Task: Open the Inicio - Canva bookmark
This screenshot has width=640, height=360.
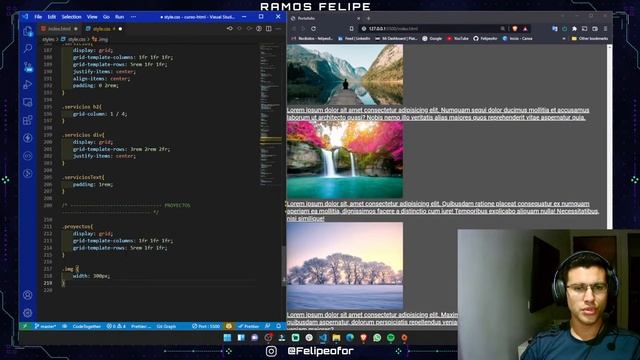Action: [518, 38]
